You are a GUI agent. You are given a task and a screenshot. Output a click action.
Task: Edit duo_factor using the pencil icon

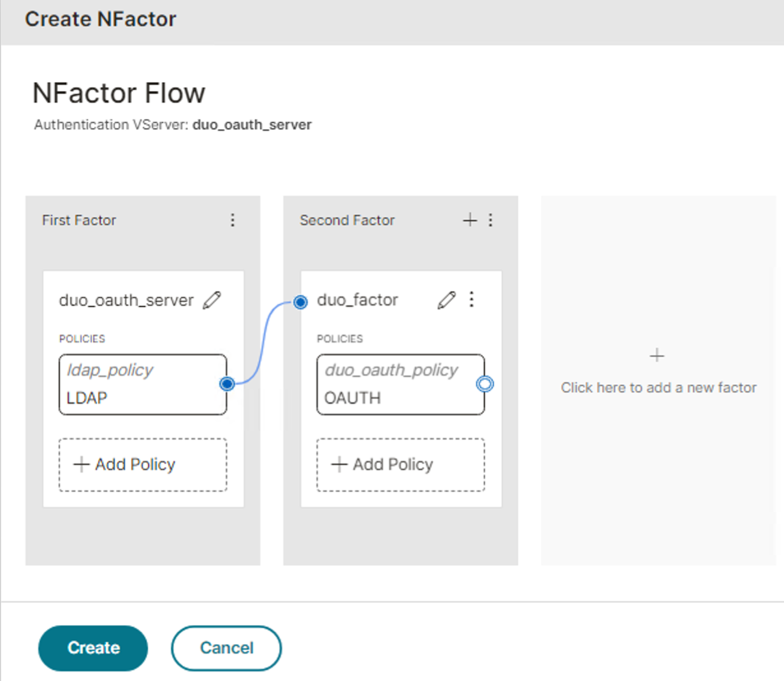(447, 300)
